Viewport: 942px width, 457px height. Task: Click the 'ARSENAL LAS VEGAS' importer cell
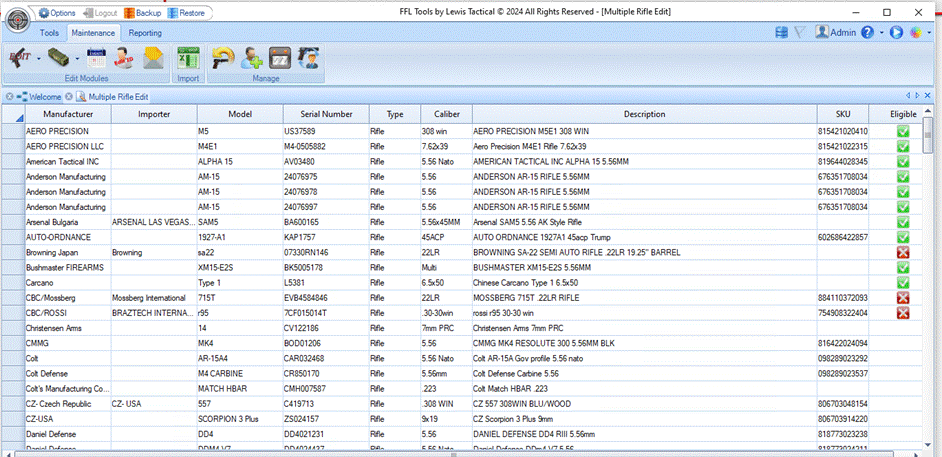tap(154, 222)
